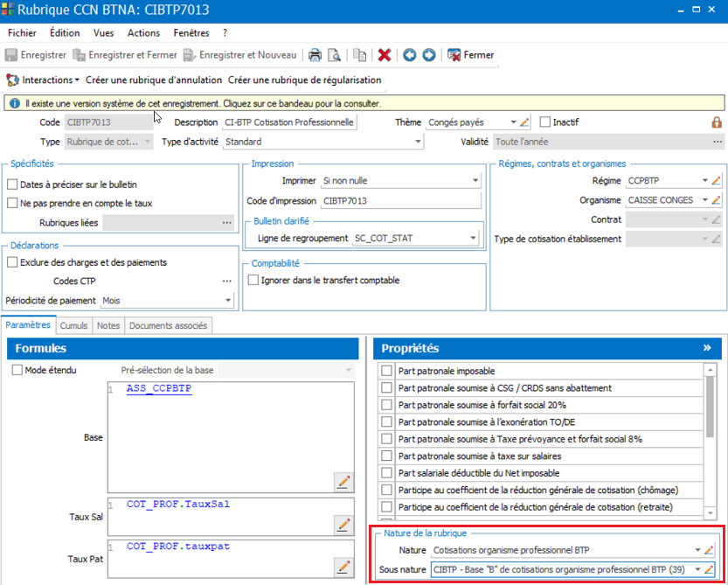Image resolution: width=728 pixels, height=585 pixels.
Task: Open the Vues menu
Action: click(x=103, y=33)
